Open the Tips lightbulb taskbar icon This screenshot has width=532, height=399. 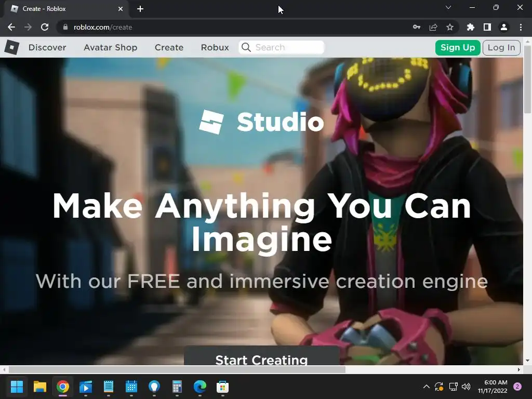(x=154, y=387)
